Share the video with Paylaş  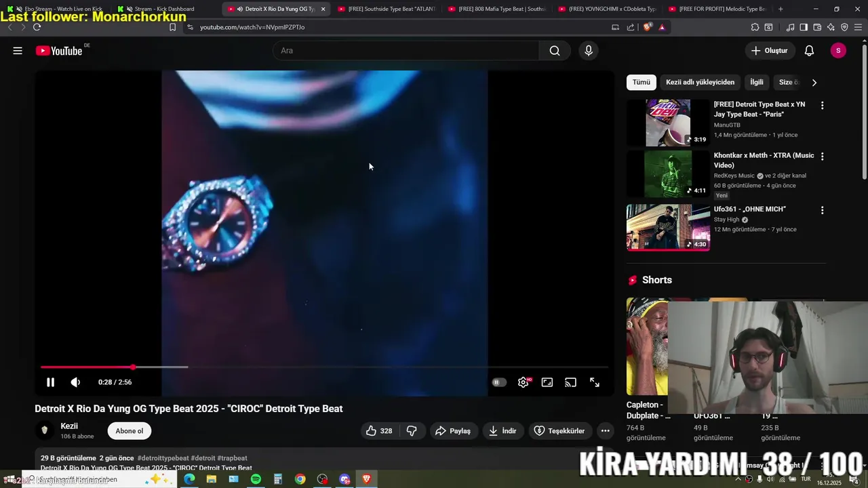pyautogui.click(x=453, y=431)
